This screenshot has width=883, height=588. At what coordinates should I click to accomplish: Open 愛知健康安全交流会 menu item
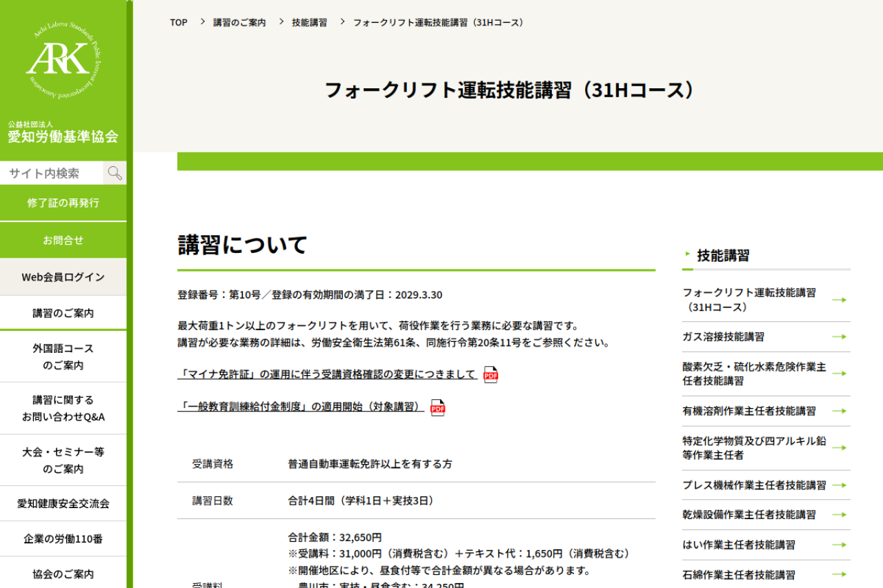63,504
